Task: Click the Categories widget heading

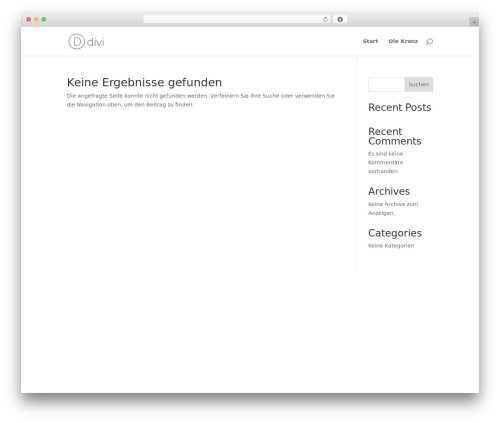Action: (x=395, y=233)
